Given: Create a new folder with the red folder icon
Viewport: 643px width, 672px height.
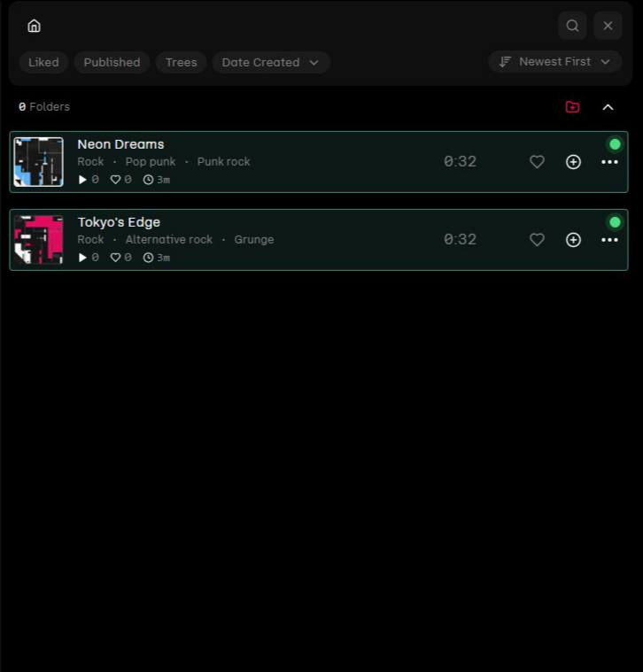Looking at the screenshot, I should pyautogui.click(x=572, y=107).
